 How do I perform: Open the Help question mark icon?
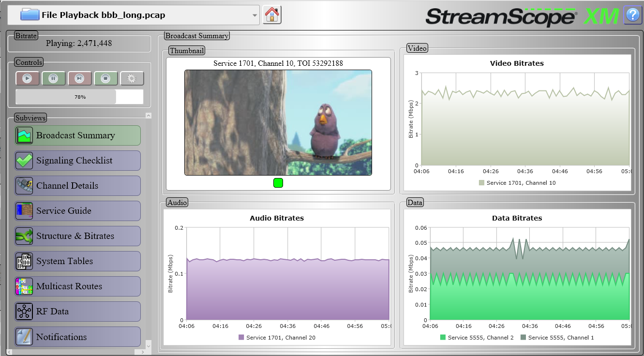pyautogui.click(x=633, y=15)
